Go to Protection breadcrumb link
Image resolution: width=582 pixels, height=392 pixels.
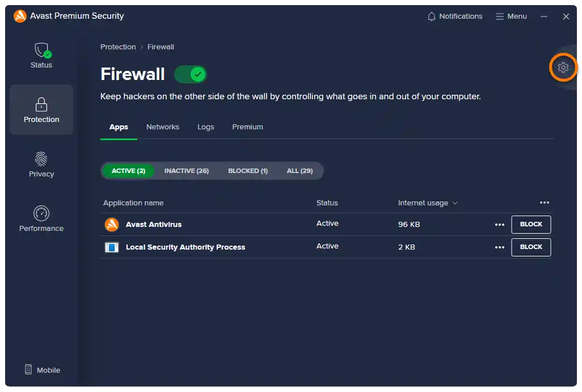tap(118, 47)
